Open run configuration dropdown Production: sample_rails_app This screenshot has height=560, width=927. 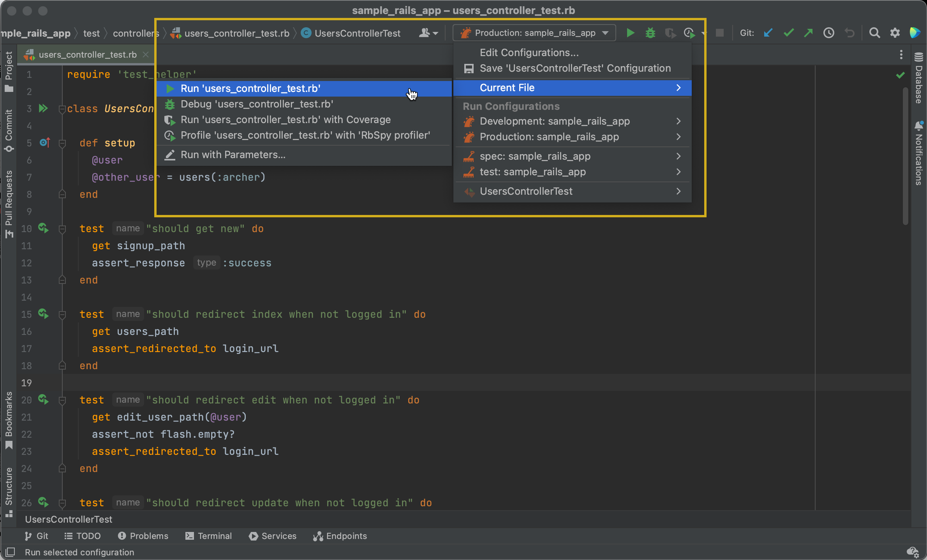coord(534,33)
